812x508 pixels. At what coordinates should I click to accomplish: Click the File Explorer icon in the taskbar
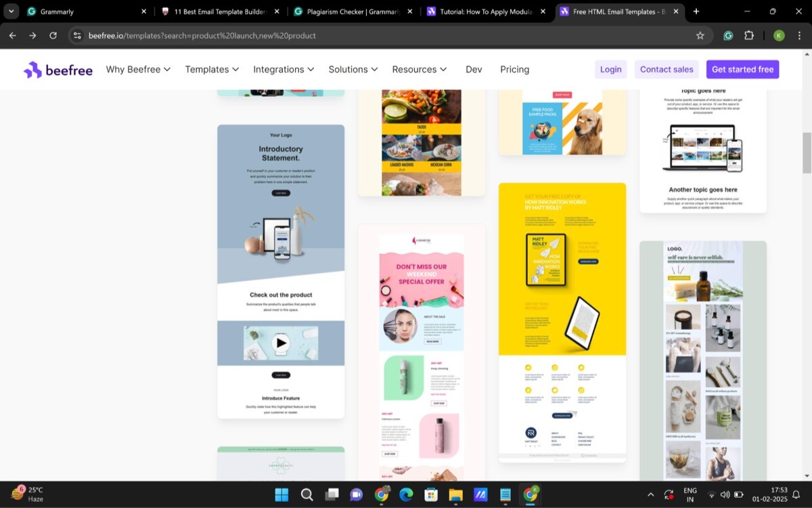455,494
